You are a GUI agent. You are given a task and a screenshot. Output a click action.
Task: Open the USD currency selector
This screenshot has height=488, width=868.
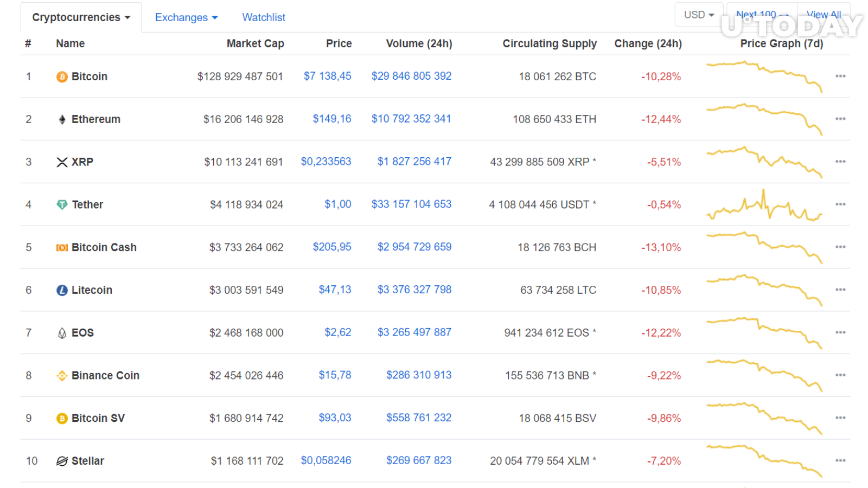point(699,15)
